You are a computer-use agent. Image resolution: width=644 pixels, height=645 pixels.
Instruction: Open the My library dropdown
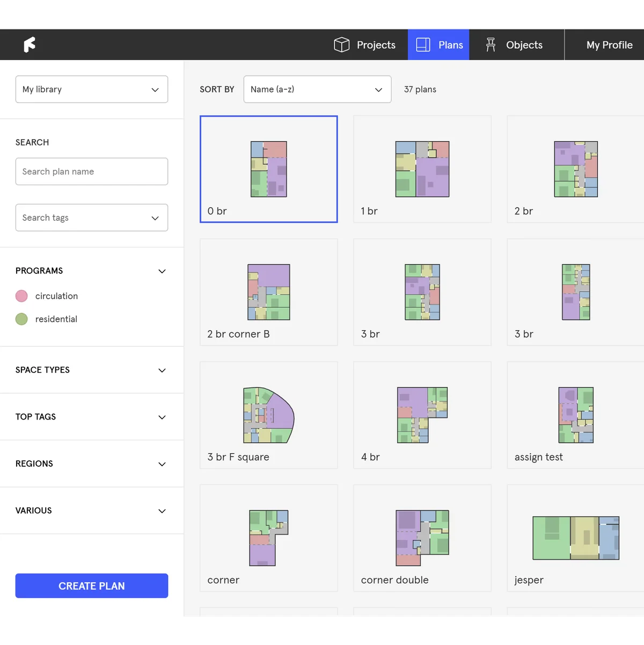pos(92,89)
